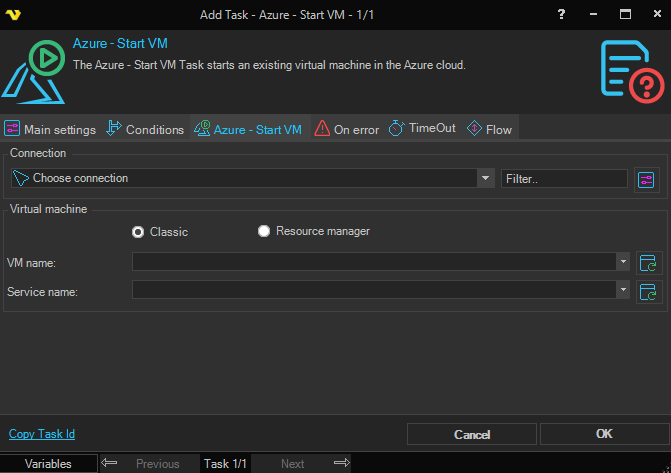The width and height of the screenshot is (671, 473).
Task: Click the help document icon in header
Action: [632, 70]
